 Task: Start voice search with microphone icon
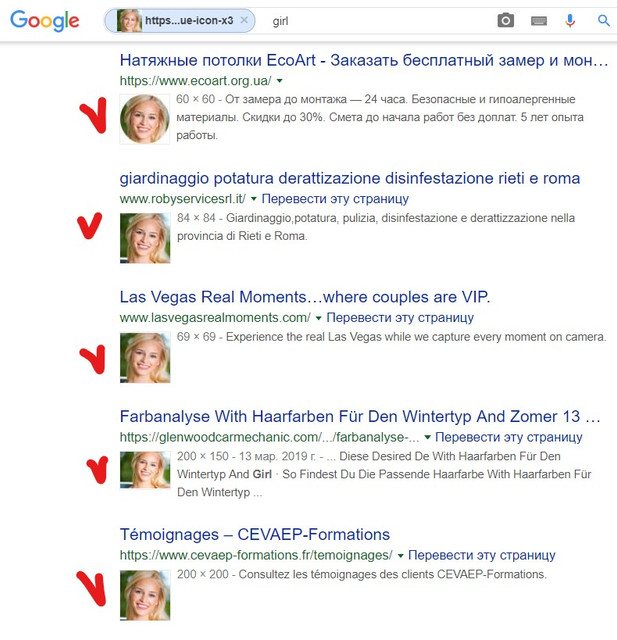tap(570, 20)
